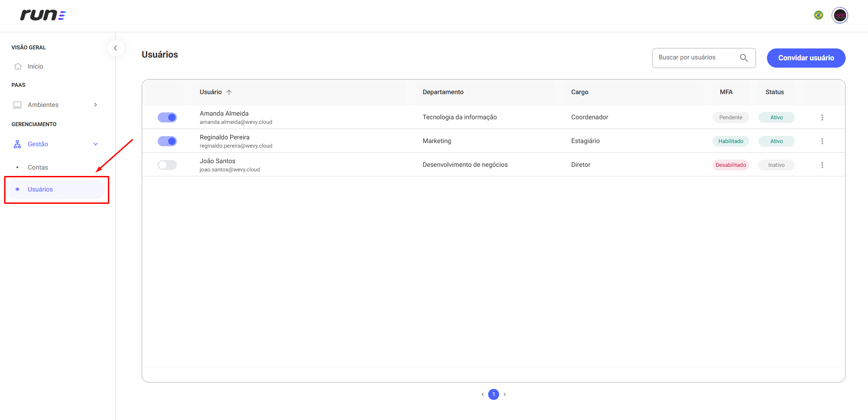Enable the João Santos user toggle
The width and height of the screenshot is (868, 420).
point(167,165)
